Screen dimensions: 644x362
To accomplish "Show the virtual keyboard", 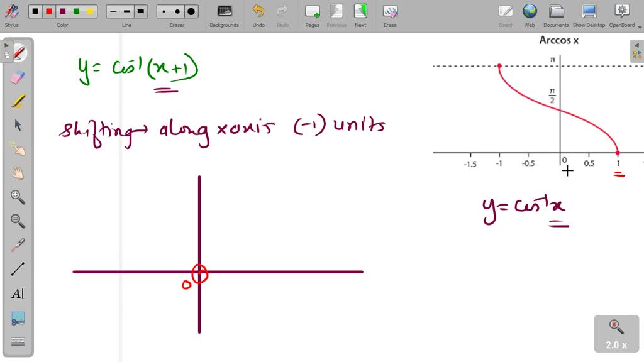I will 18,341.
